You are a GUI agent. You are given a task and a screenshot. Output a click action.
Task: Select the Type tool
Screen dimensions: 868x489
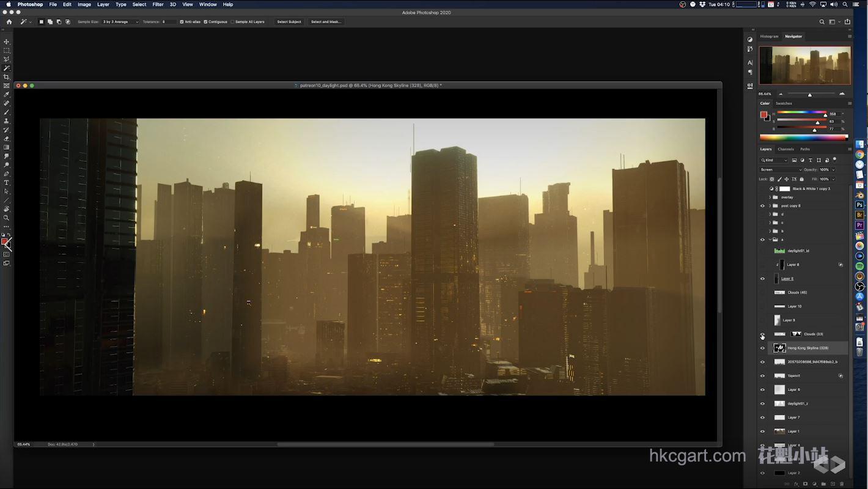(7, 183)
